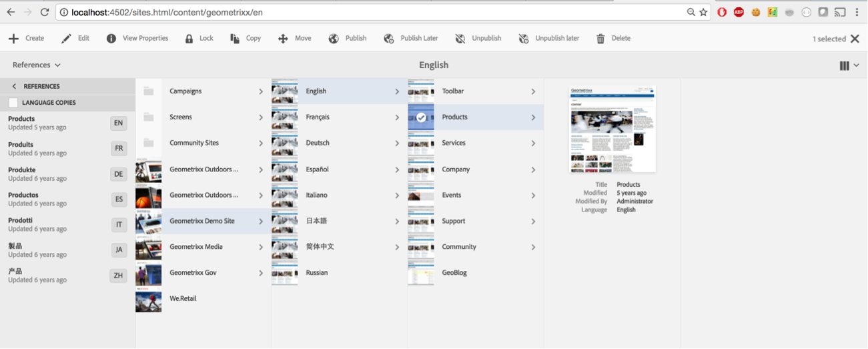Expand the Campaigns folder chevron

coord(261,91)
